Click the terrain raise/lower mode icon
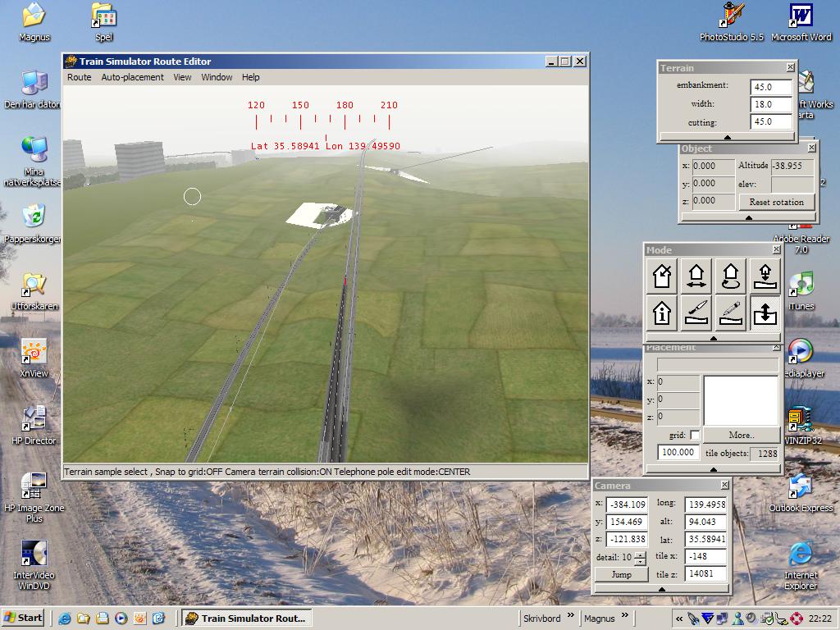Image resolution: width=840 pixels, height=630 pixels. pyautogui.click(x=765, y=313)
